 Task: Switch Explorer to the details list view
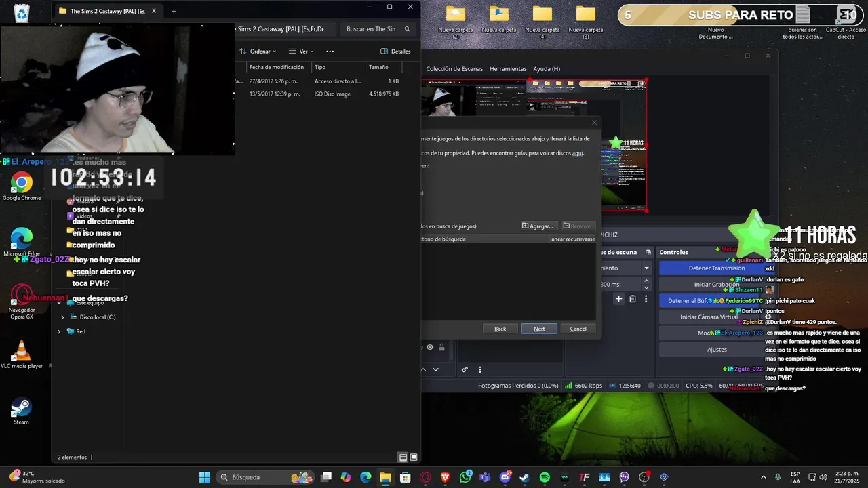403,457
